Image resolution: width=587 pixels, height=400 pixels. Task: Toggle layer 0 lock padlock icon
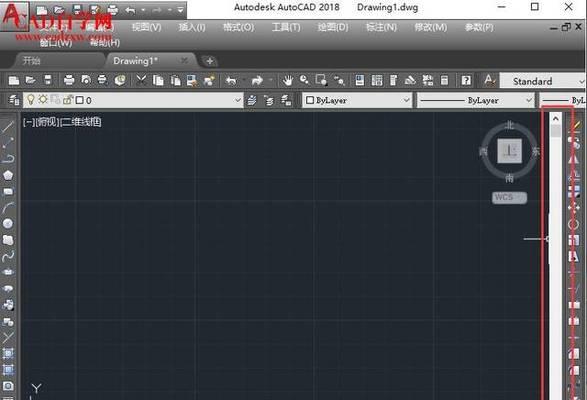pyautogui.click(x=67, y=100)
